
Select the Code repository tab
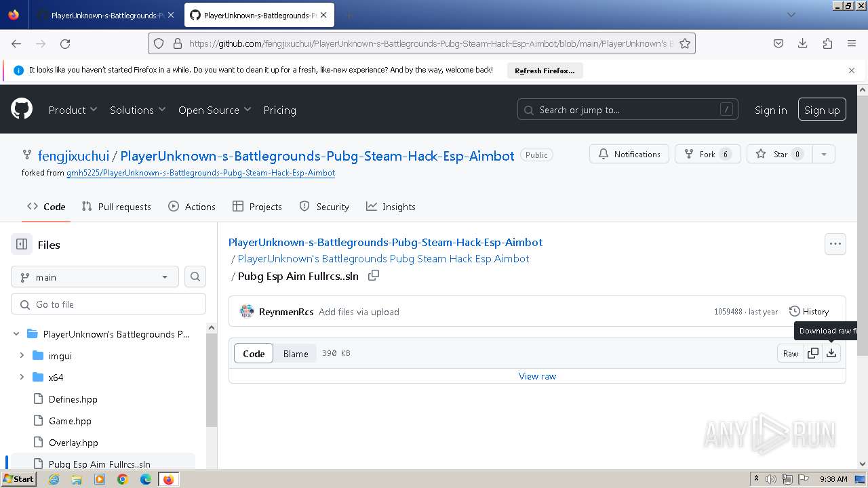pyautogui.click(x=46, y=207)
